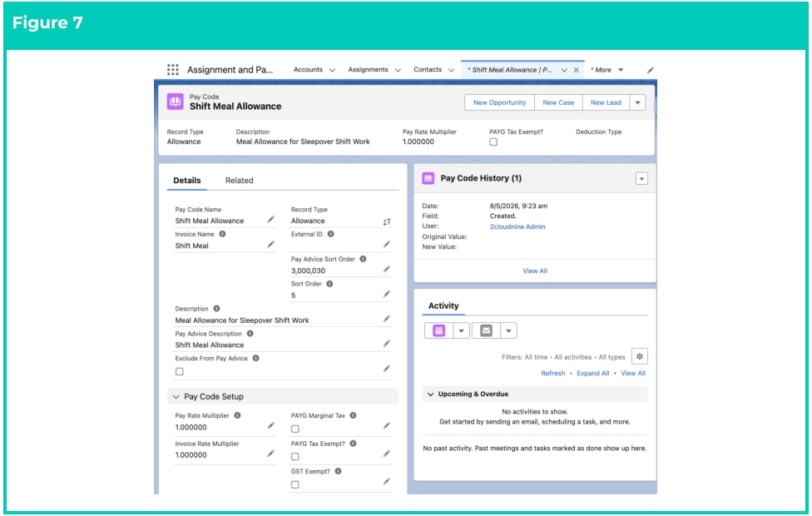Edit the Description field pencil
Viewport: 812px width, 516px height.
(x=387, y=319)
